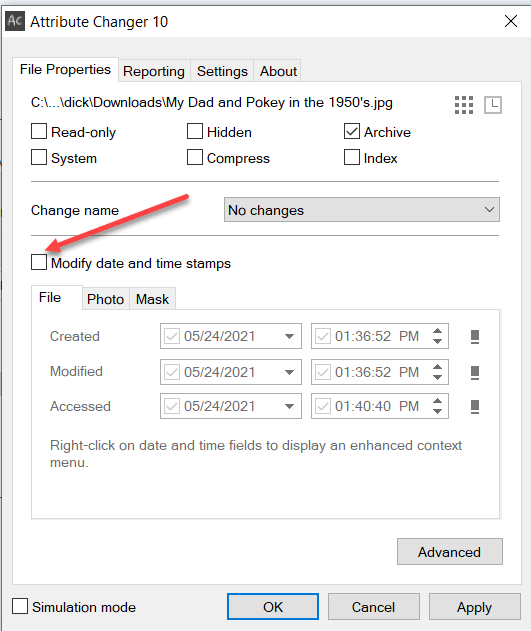Image resolution: width=531 pixels, height=631 pixels.
Task: Uncheck the Archive attribute checkbox
Action: coord(352,131)
